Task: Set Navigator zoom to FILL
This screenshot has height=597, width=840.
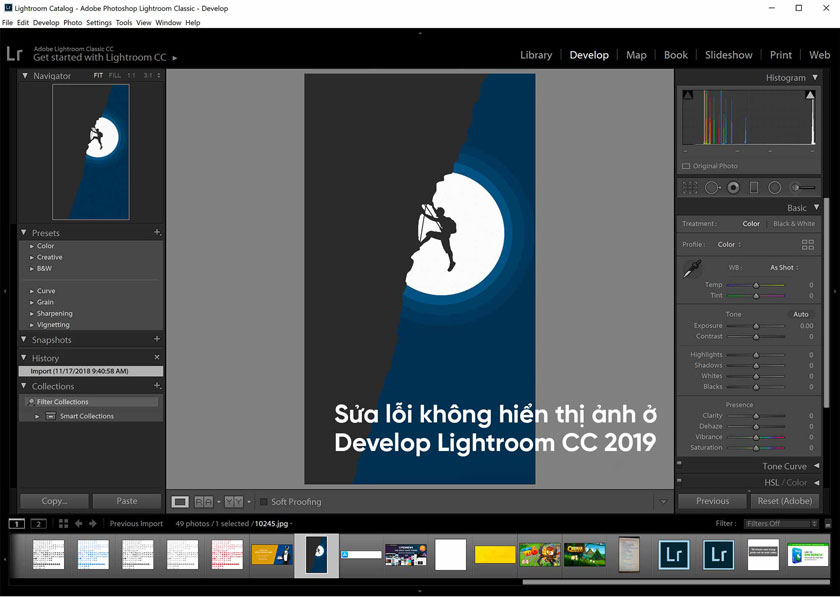Action: click(x=115, y=76)
